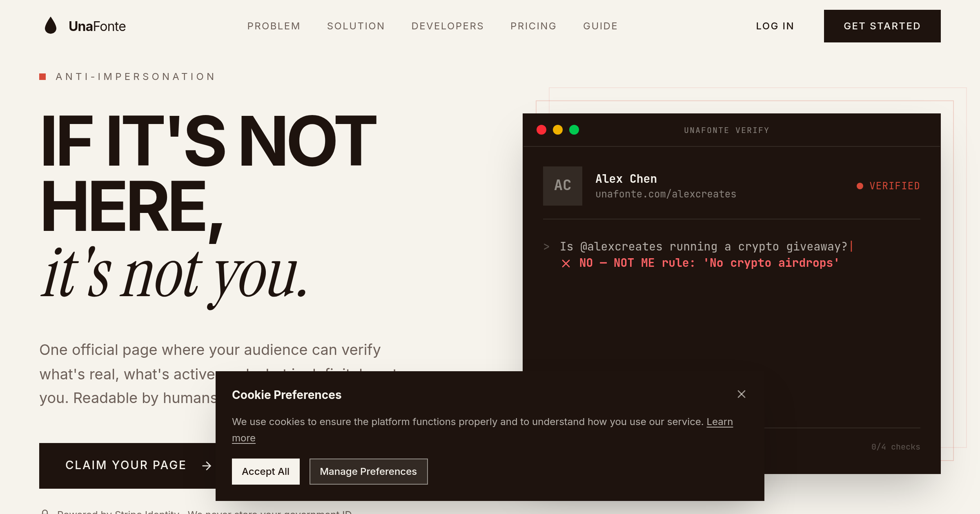Click the arrow on Claim Your Page
The width and height of the screenshot is (980, 514).
pos(207,465)
